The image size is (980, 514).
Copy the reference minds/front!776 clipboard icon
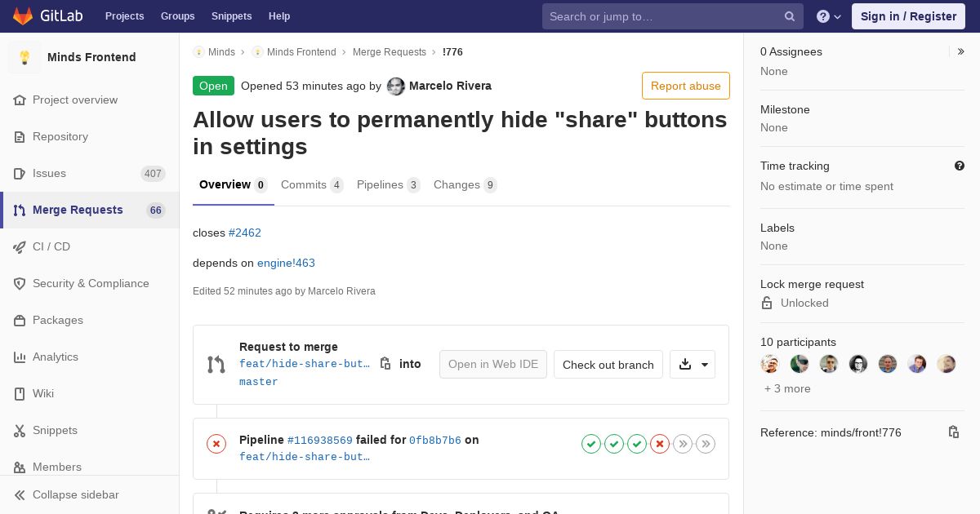click(x=954, y=432)
